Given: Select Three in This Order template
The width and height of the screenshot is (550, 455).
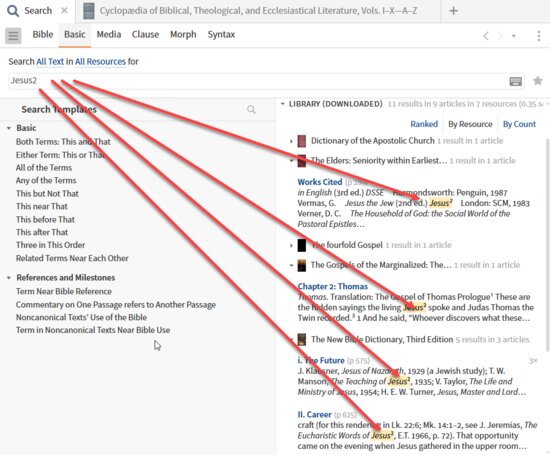Looking at the screenshot, I should [x=51, y=245].
